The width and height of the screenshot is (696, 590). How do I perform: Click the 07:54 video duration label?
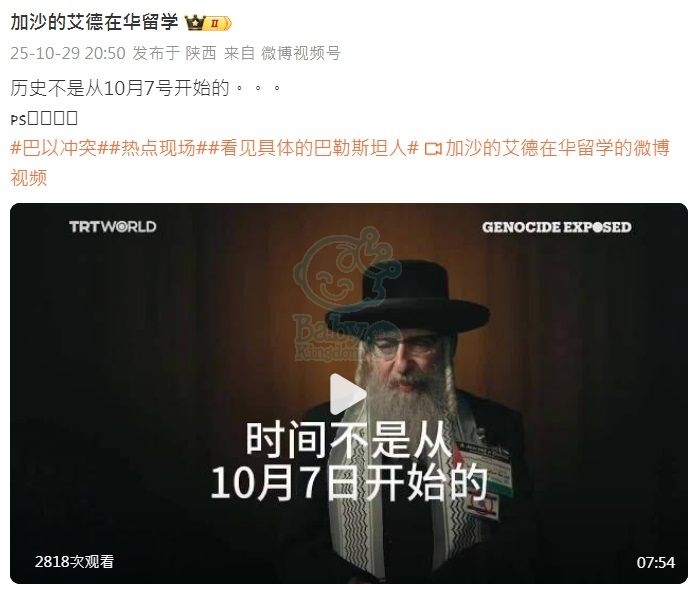656,562
